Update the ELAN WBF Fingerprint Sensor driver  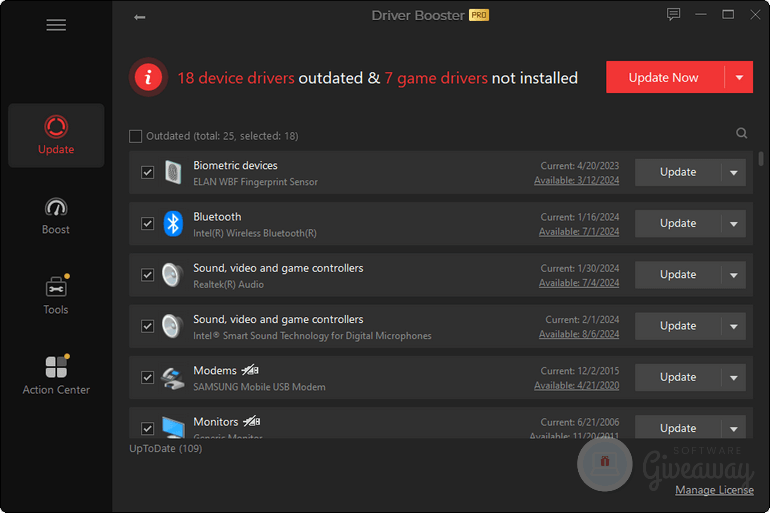(x=678, y=172)
